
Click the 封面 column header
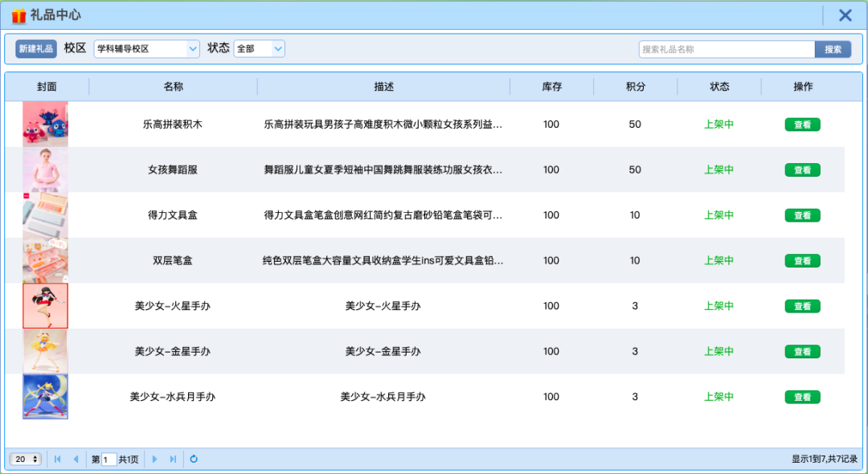coord(47,87)
